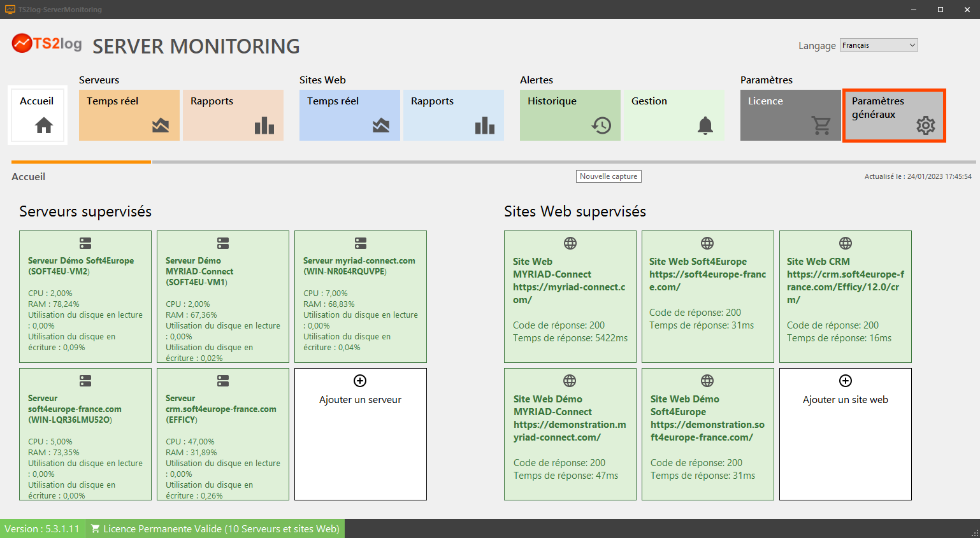Open Sites Web Rapports tile
The image size is (980, 538).
pyautogui.click(x=454, y=115)
